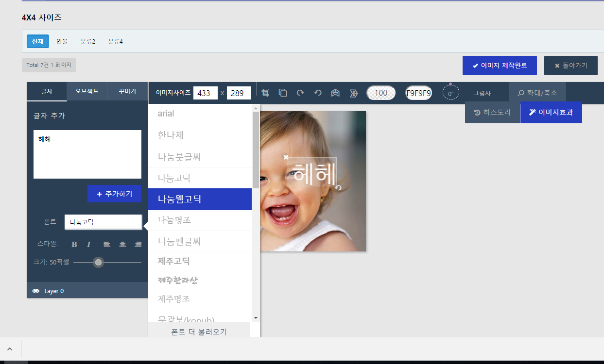The image size is (604, 364).
Task: Click 폰트 더 불러오기 to load more fonts
Action: click(199, 332)
